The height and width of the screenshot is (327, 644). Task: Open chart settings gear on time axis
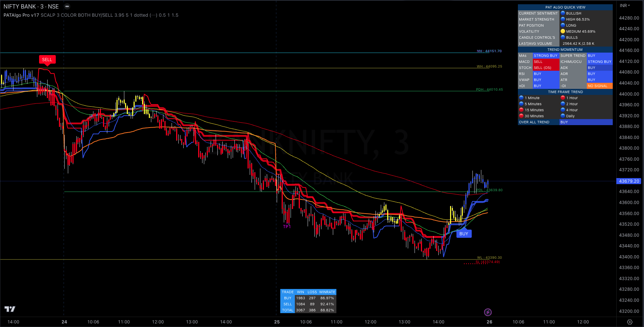630,322
